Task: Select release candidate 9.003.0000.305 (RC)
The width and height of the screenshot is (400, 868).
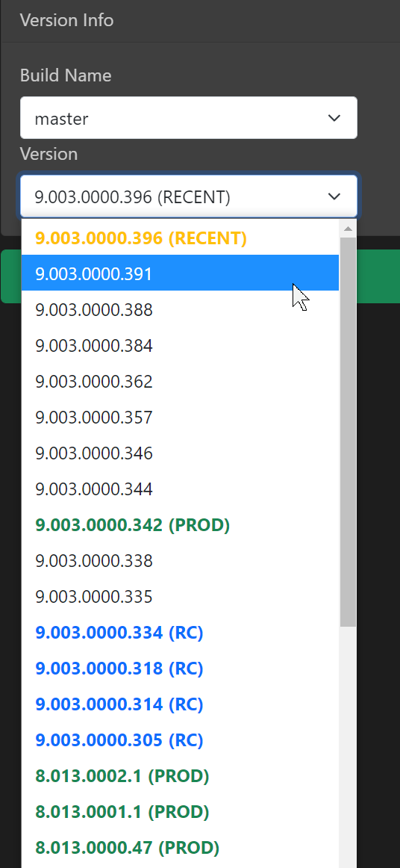Action: 181,740
